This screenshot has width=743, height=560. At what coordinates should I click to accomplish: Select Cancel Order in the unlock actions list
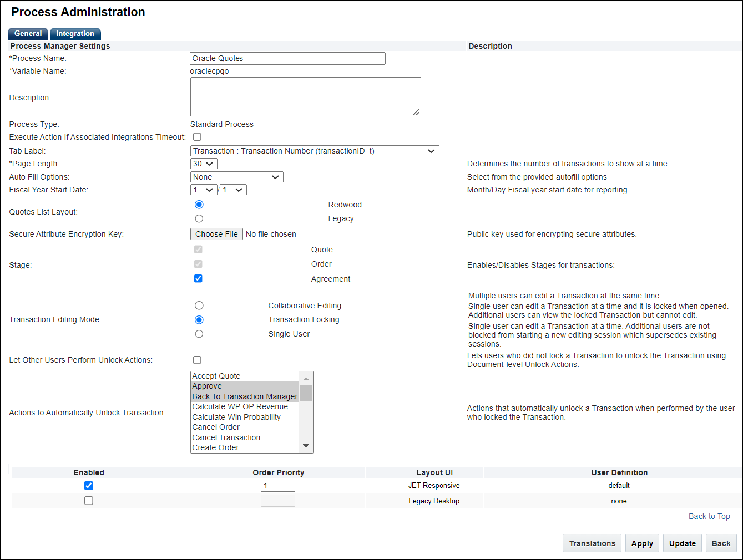(215, 427)
